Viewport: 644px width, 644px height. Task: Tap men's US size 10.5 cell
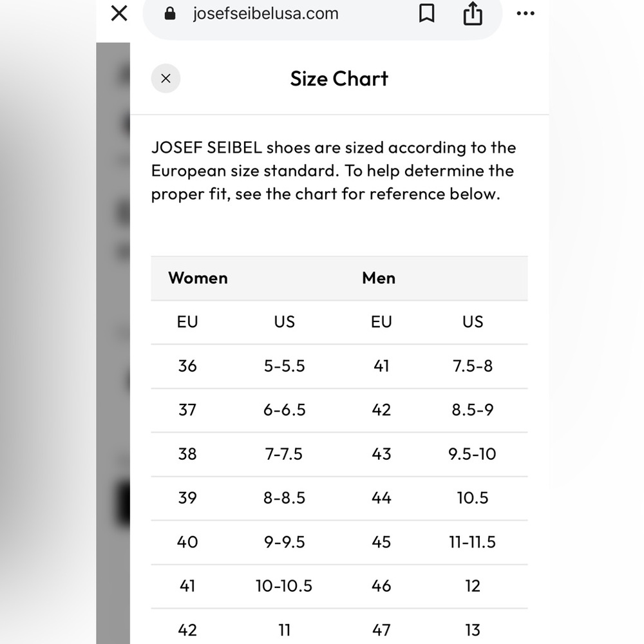(x=473, y=498)
